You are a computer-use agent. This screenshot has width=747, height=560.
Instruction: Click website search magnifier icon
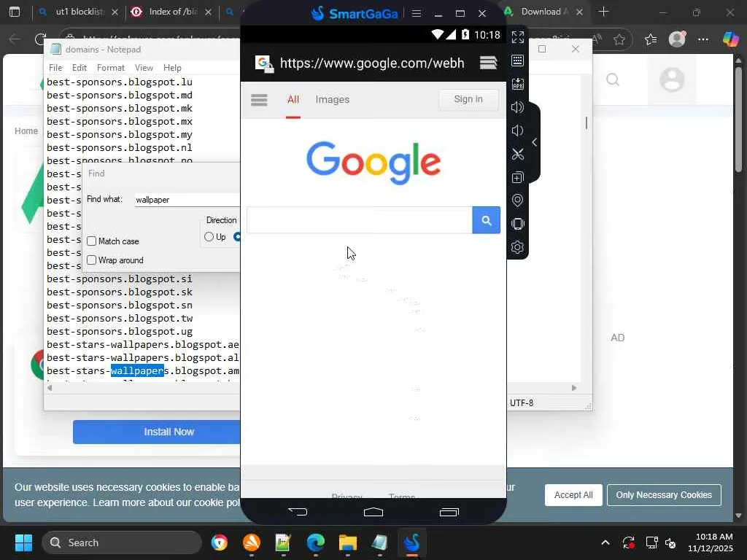(613, 79)
